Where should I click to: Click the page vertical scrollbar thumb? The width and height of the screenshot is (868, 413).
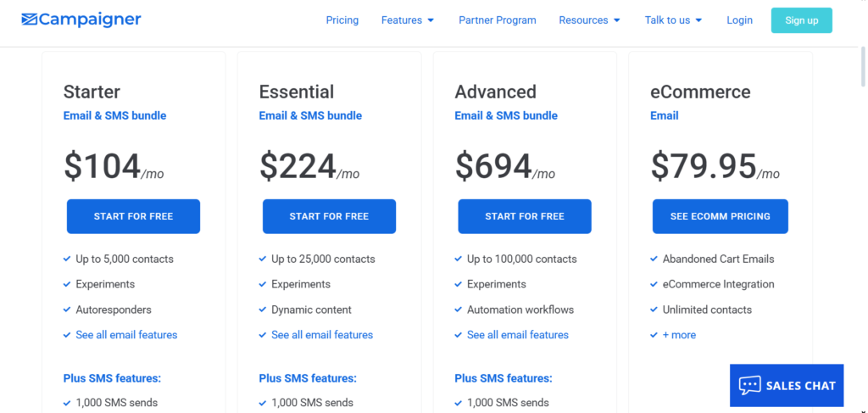(x=863, y=66)
